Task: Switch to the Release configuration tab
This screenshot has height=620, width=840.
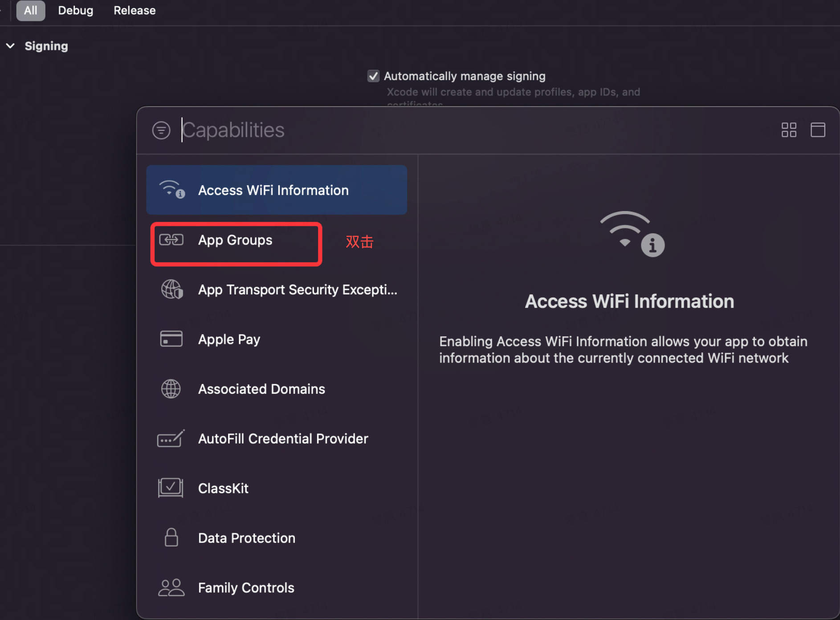Action: [135, 10]
